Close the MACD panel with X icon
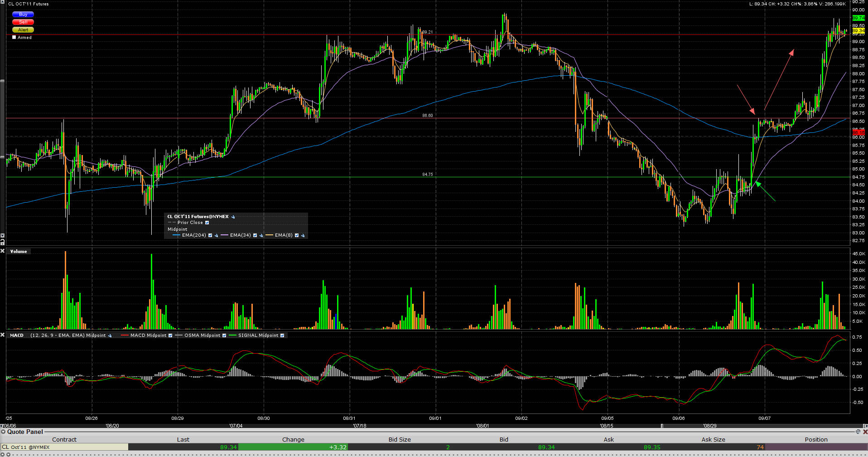 click(x=3, y=335)
